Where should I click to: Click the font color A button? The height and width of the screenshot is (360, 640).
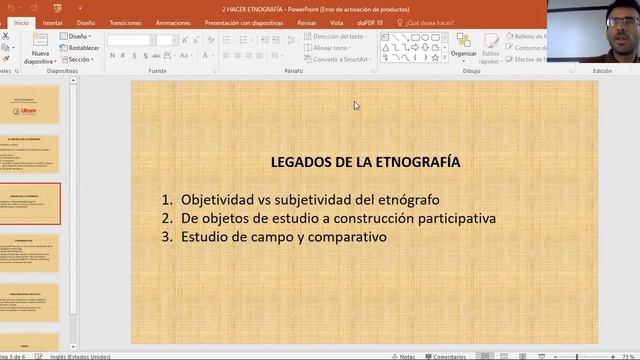(205, 56)
